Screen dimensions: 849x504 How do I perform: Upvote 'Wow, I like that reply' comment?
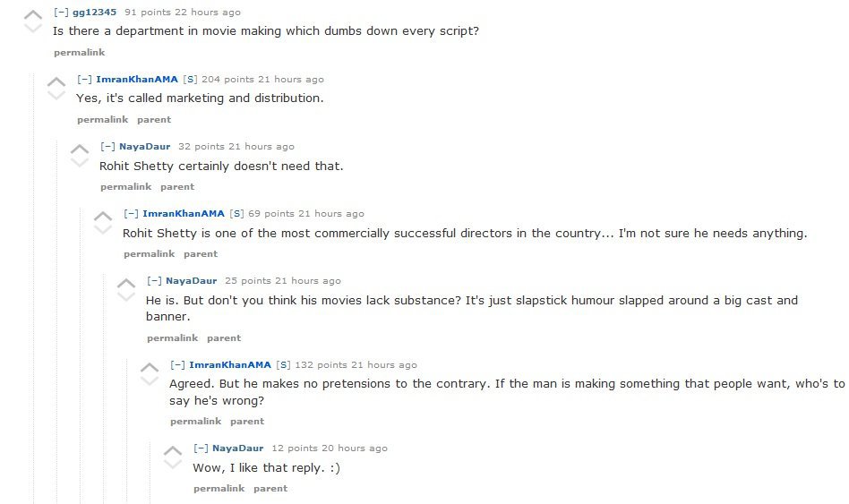[x=173, y=450]
